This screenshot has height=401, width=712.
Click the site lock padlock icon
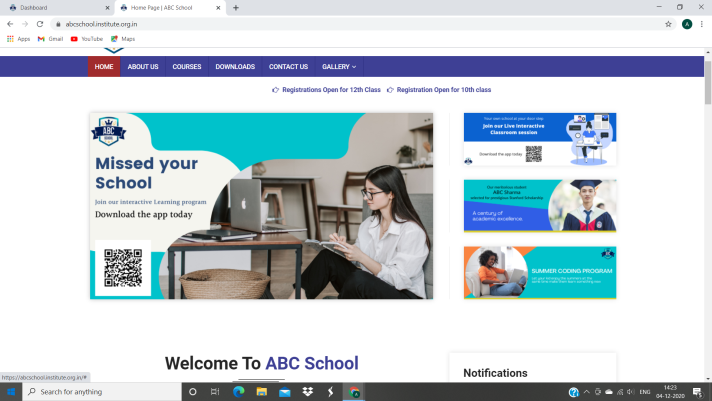tap(58, 24)
